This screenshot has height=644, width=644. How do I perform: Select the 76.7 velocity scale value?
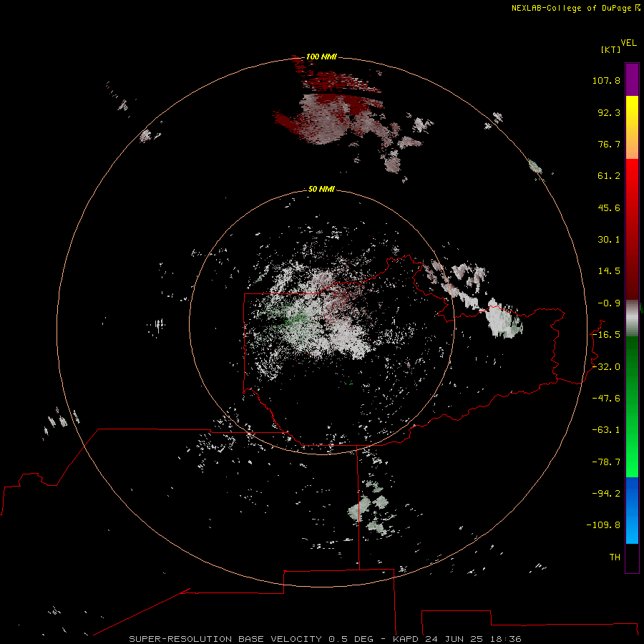tap(609, 144)
